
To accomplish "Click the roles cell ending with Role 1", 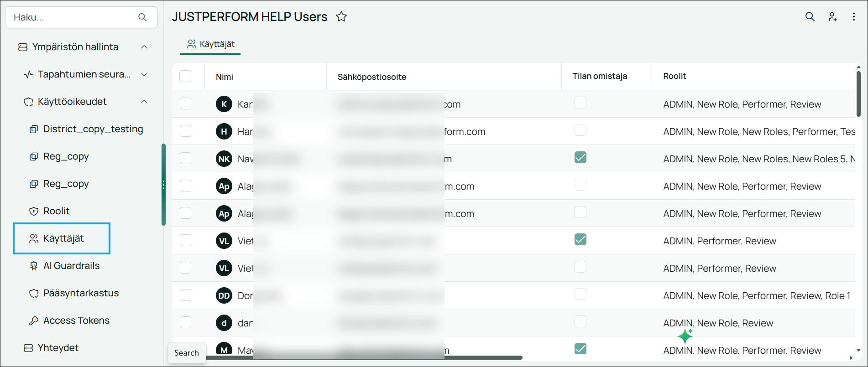I will click(757, 296).
